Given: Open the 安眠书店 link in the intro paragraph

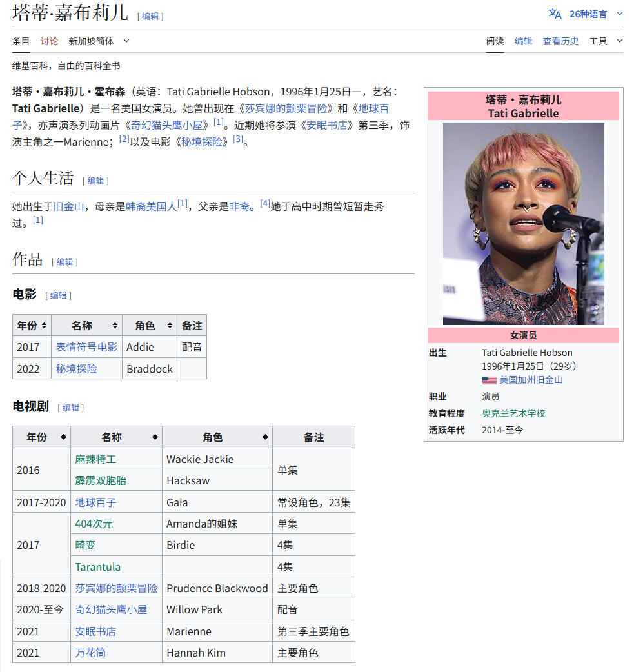Looking at the screenshot, I should (x=326, y=125).
